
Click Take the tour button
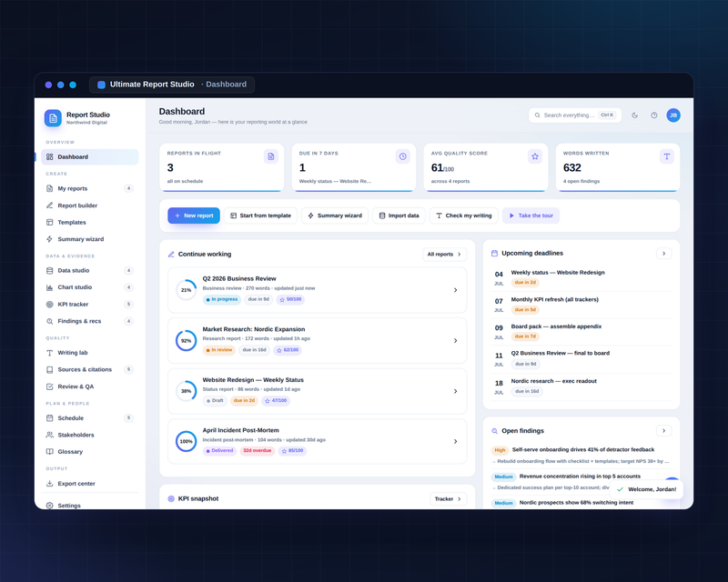click(531, 216)
